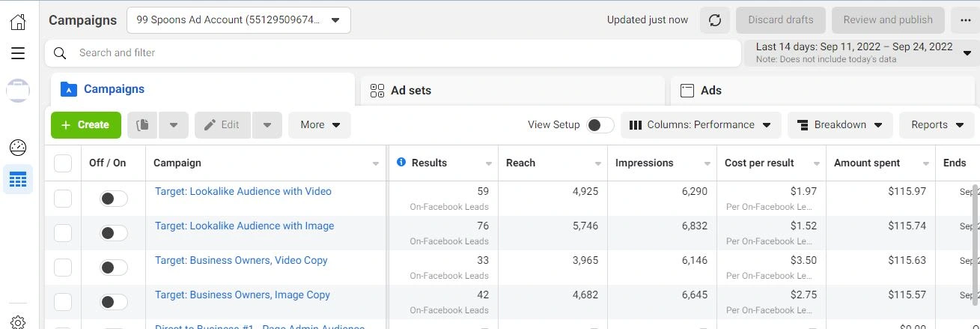
Task: Open the Breakdown dropdown
Action: coord(840,125)
